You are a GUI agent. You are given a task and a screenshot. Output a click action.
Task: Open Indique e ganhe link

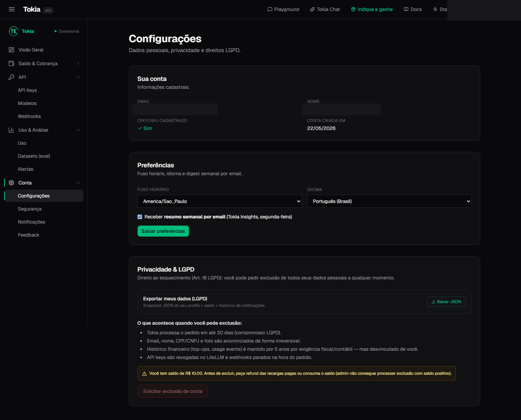[372, 9]
